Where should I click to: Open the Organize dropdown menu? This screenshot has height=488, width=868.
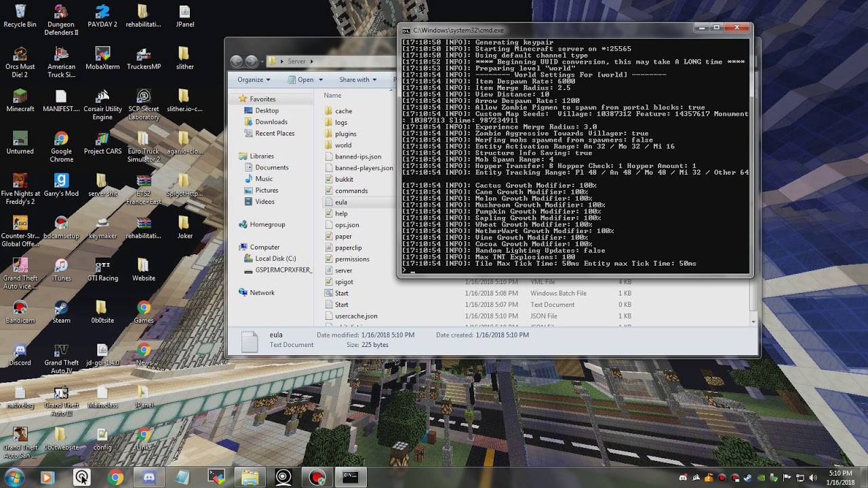click(x=254, y=79)
